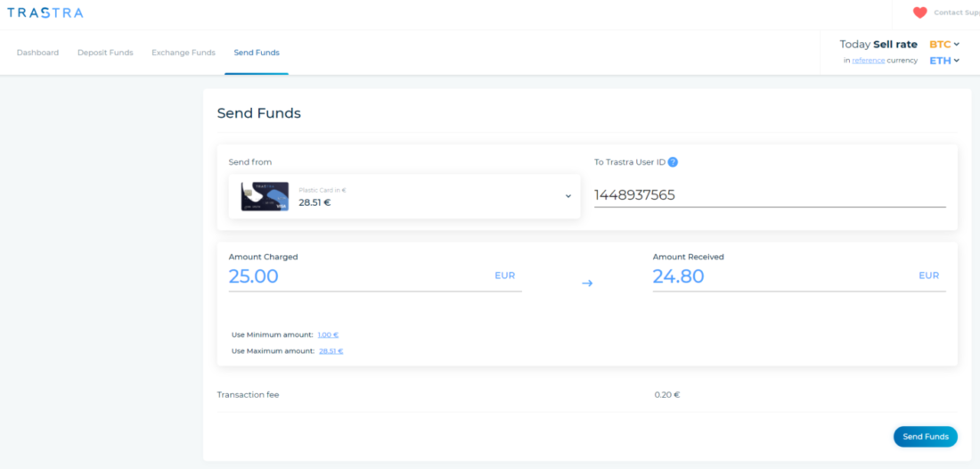Open the Send from card dropdown
This screenshot has width=980, height=469.
[x=404, y=196]
